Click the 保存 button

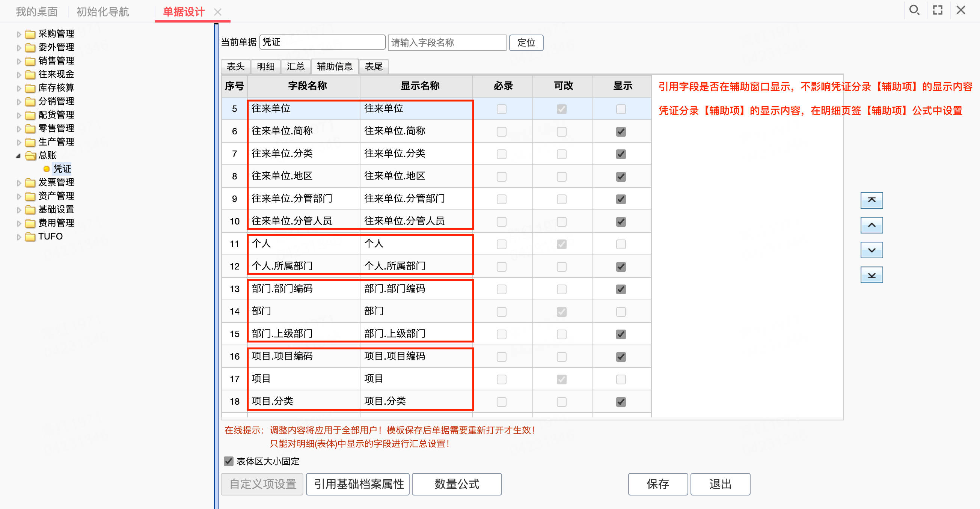(657, 484)
